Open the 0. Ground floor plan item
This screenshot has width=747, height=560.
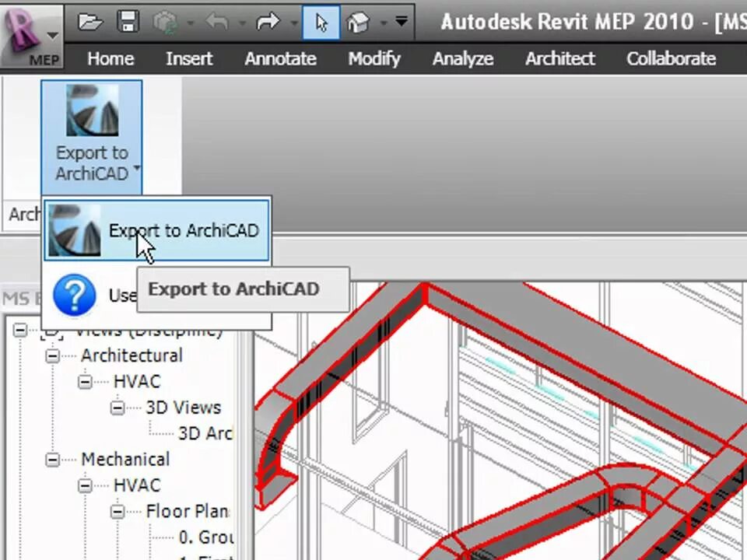tap(205, 537)
